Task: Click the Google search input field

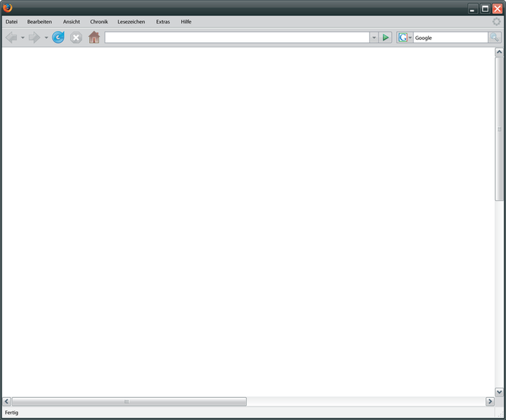Action: pyautogui.click(x=451, y=38)
